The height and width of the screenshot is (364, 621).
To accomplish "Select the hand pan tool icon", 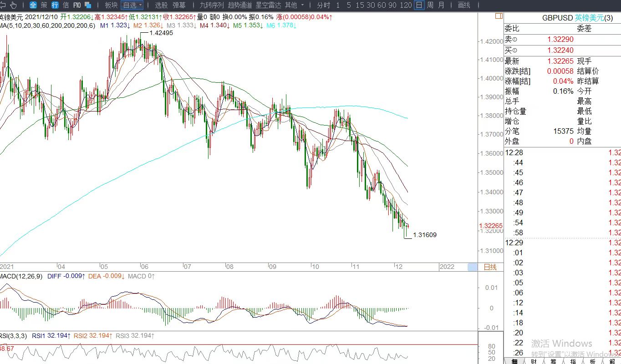I will (13, 5).
